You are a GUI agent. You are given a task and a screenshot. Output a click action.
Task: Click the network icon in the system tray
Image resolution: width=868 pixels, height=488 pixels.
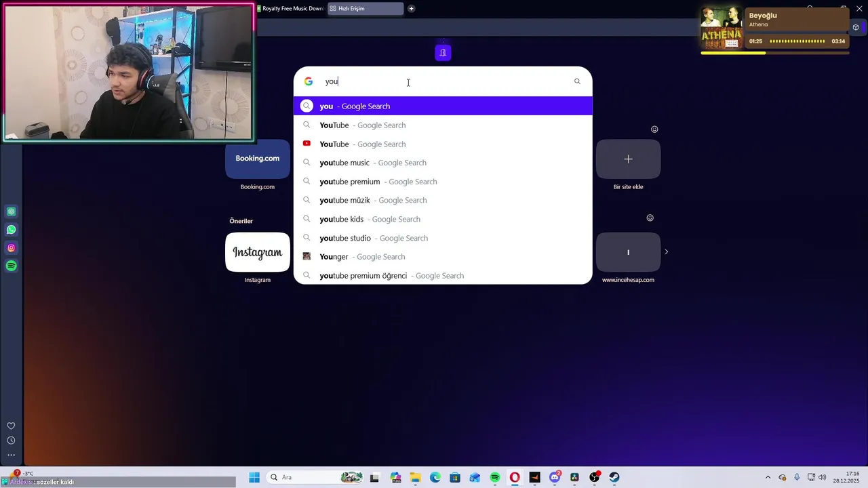tap(811, 477)
